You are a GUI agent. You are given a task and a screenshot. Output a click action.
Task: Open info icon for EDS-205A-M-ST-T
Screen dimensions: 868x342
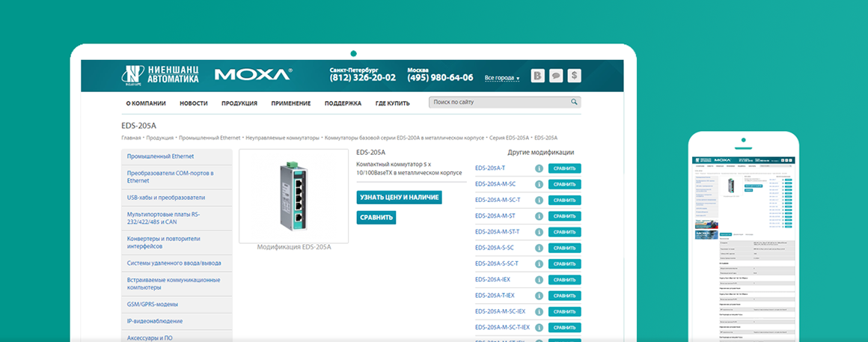click(x=539, y=232)
